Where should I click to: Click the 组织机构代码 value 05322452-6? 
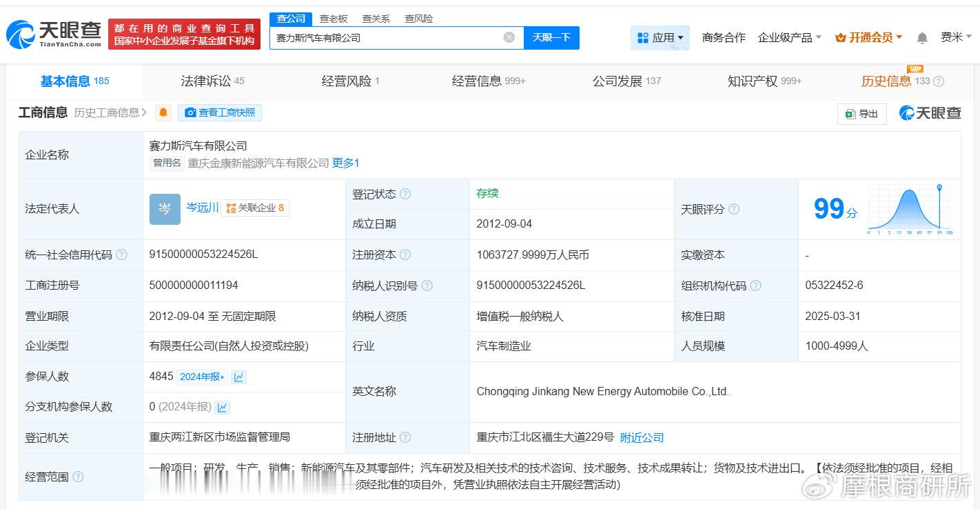click(834, 285)
